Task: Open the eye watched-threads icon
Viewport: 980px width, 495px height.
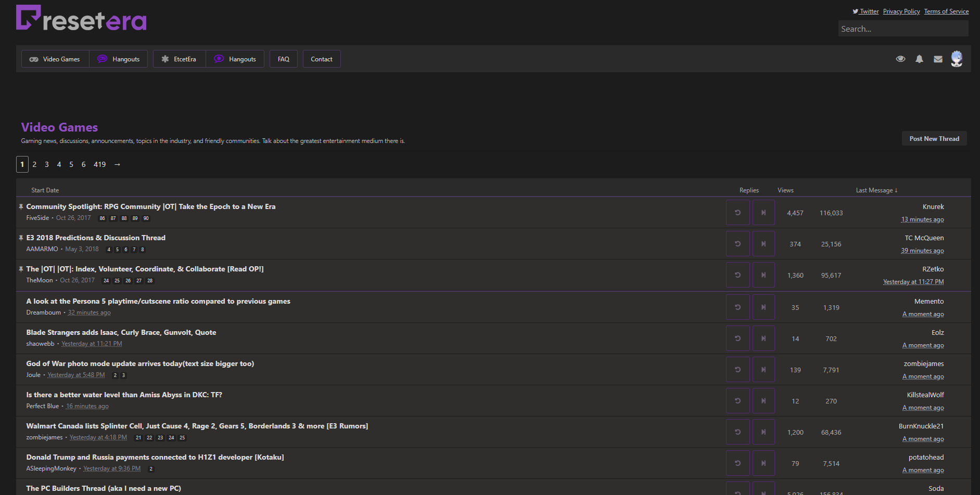Action: pos(900,59)
